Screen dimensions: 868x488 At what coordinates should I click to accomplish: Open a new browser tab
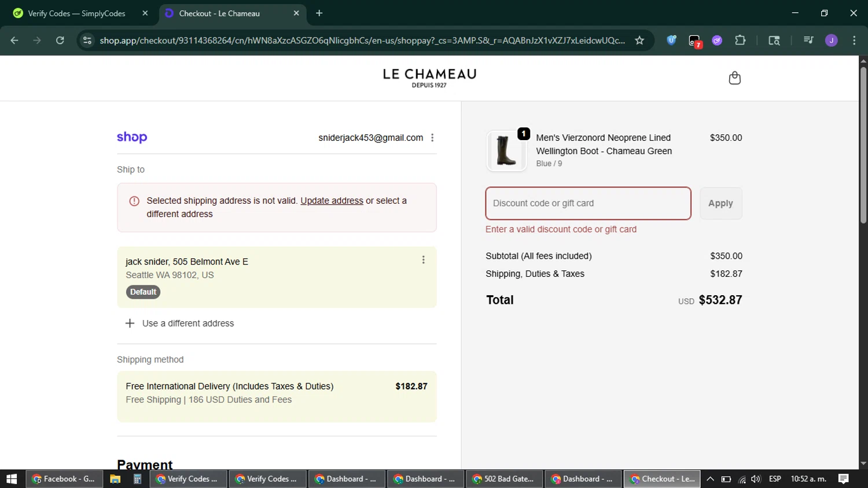pos(319,13)
